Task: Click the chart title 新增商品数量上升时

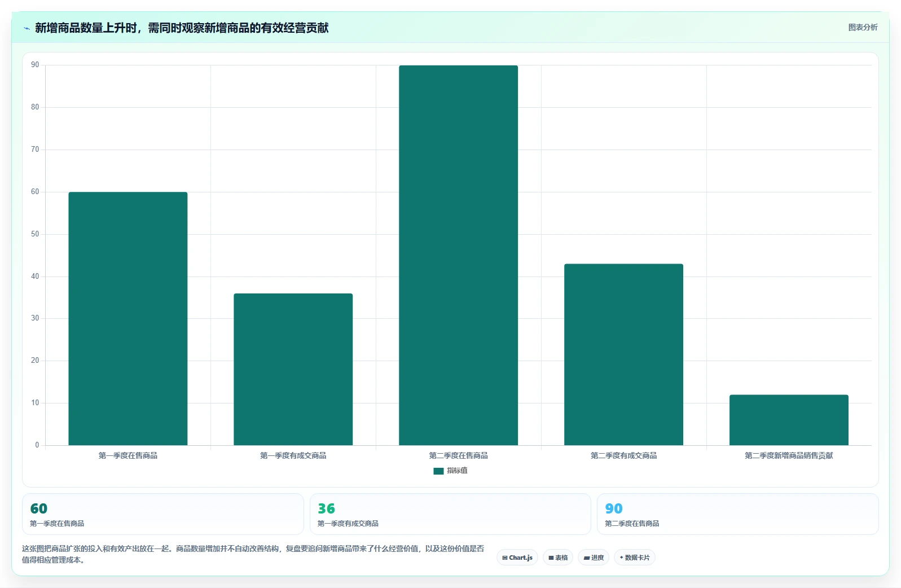Action: 182,28
